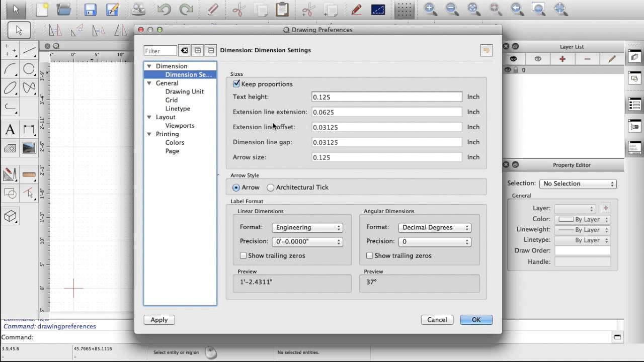Viewport: 644px width, 362px height.
Task: Toggle visibility of layer 0
Action: [x=508, y=70]
